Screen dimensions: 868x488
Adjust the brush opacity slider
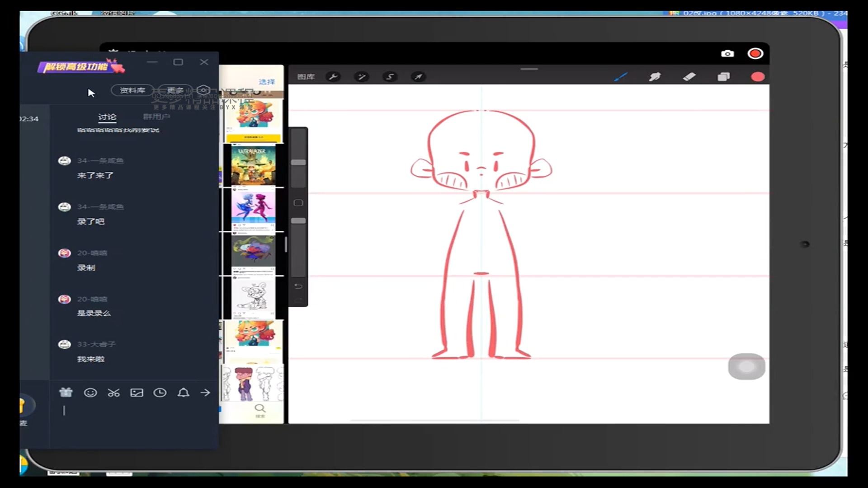point(298,221)
